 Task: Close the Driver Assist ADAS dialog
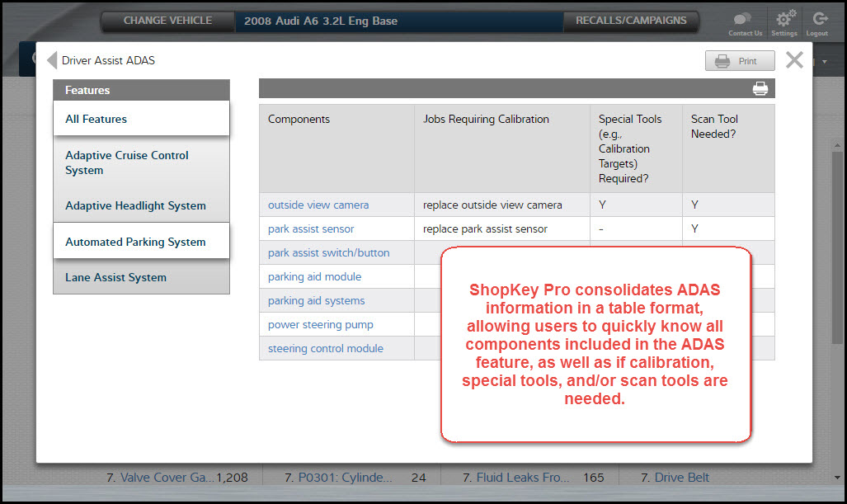pyautogui.click(x=794, y=60)
